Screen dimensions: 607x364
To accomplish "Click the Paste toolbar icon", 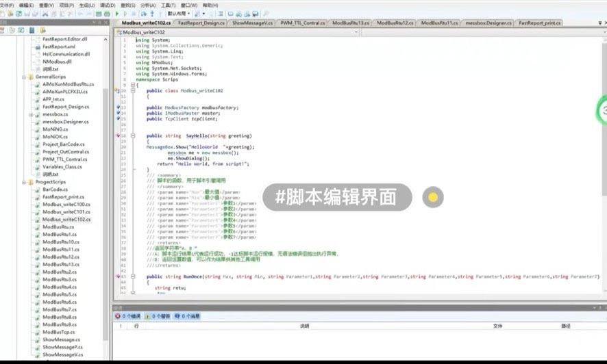I will coord(62,14).
